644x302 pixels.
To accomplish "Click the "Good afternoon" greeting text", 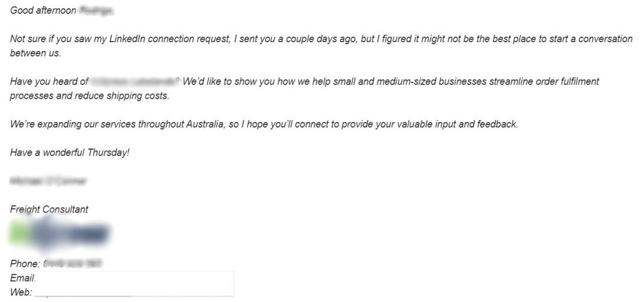I will click(43, 11).
